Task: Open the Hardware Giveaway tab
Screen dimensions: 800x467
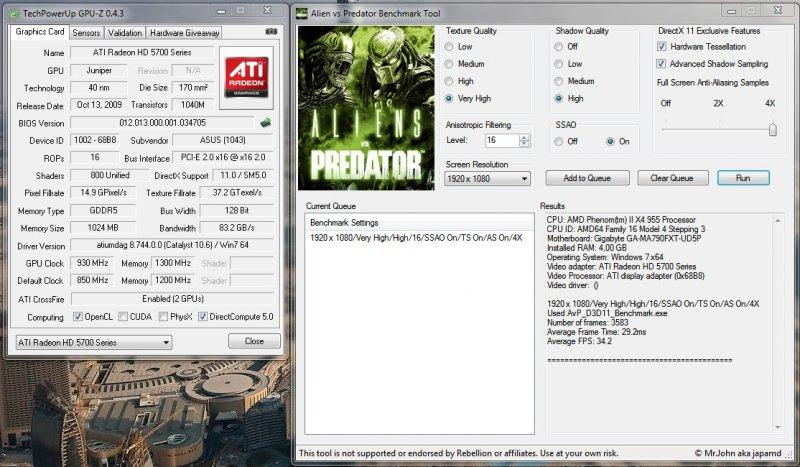Action: [x=184, y=33]
